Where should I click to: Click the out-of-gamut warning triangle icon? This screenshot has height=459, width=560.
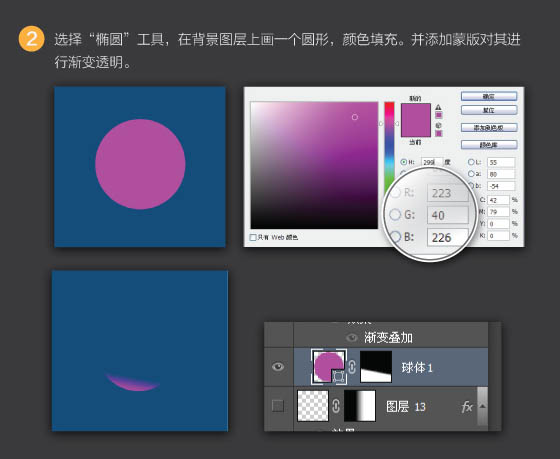point(438,107)
